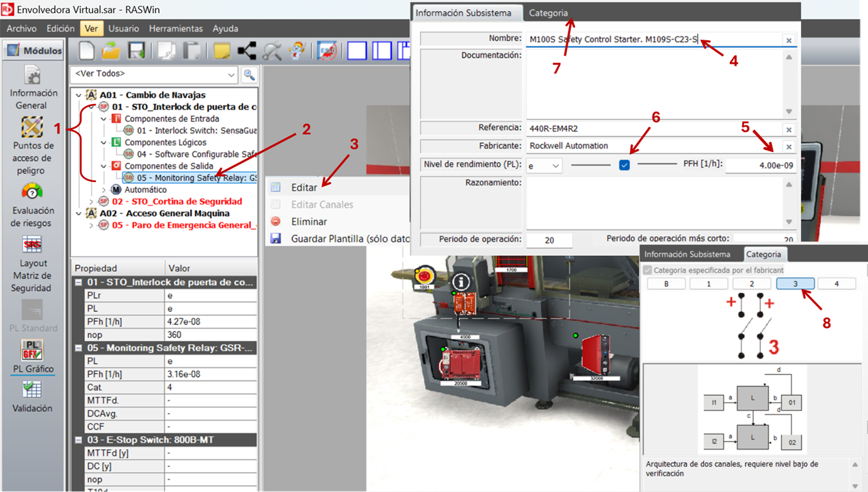Open the Ver Todos filter dropdown
This screenshot has width=868, height=492.
click(231, 75)
